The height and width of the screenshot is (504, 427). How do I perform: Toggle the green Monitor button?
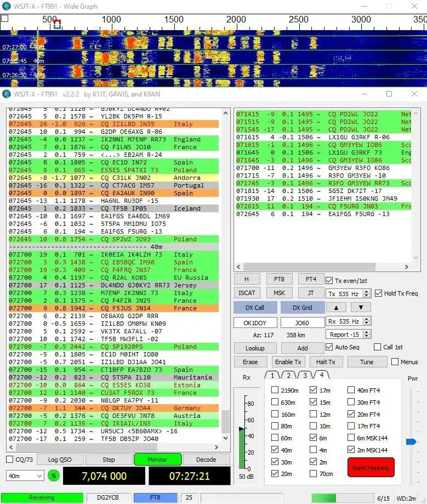coord(157,460)
